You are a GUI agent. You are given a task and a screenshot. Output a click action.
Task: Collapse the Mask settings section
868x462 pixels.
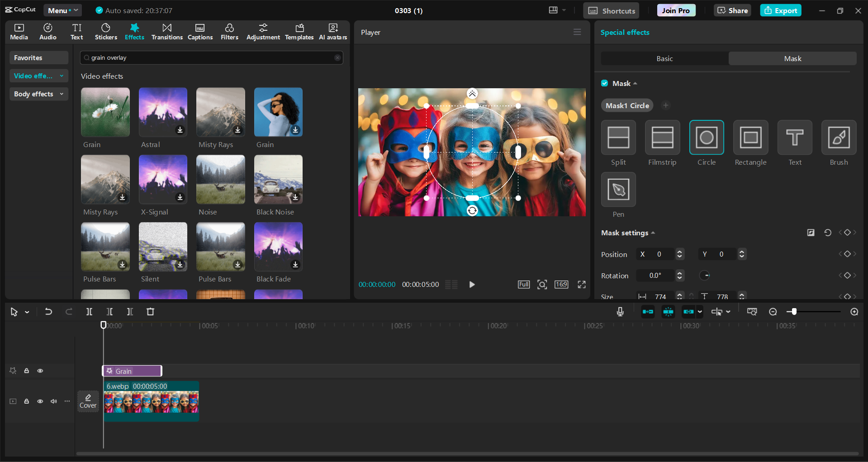(653, 233)
